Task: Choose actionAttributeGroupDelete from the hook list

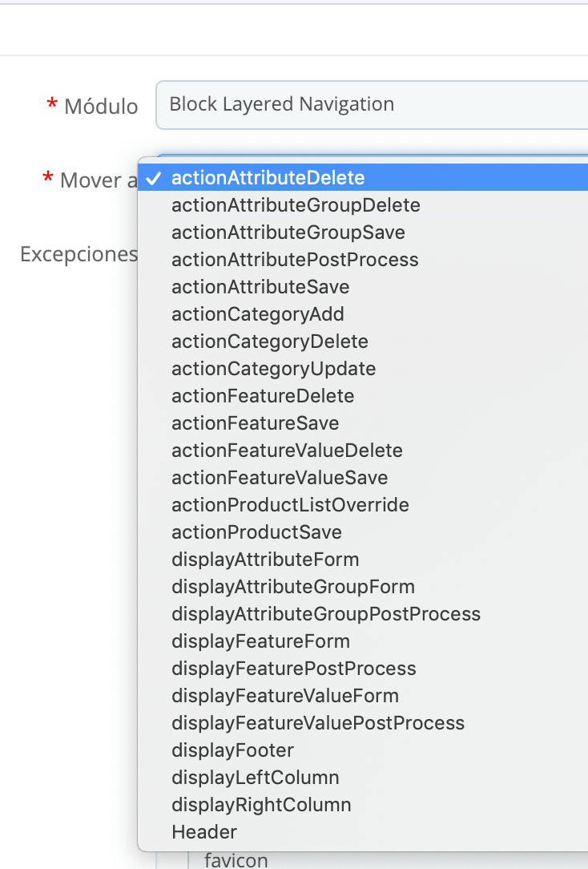Action: [x=295, y=205]
